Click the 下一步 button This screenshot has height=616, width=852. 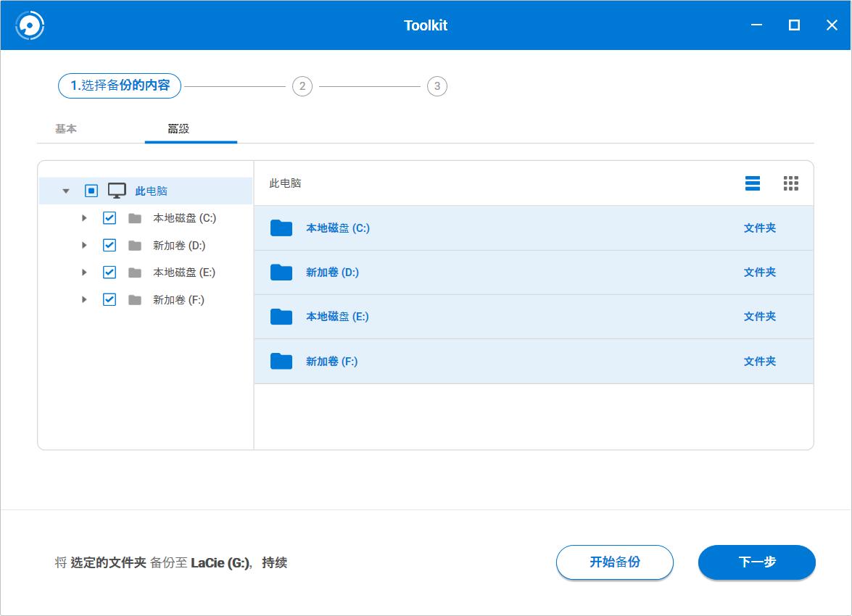click(x=756, y=562)
